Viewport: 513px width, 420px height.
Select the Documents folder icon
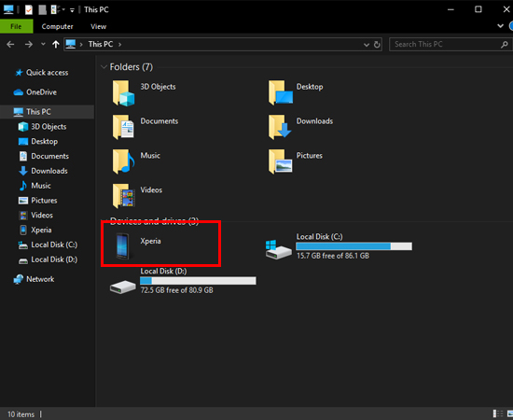click(123, 127)
